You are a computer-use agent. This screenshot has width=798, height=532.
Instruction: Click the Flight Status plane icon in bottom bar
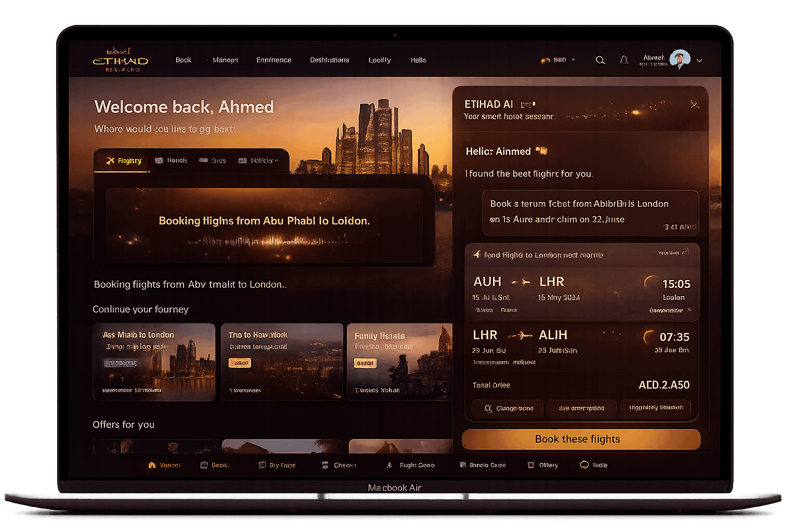390,465
